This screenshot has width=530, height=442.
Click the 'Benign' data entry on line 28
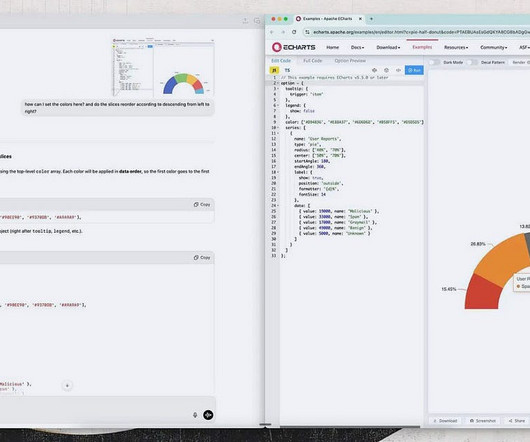(335, 228)
